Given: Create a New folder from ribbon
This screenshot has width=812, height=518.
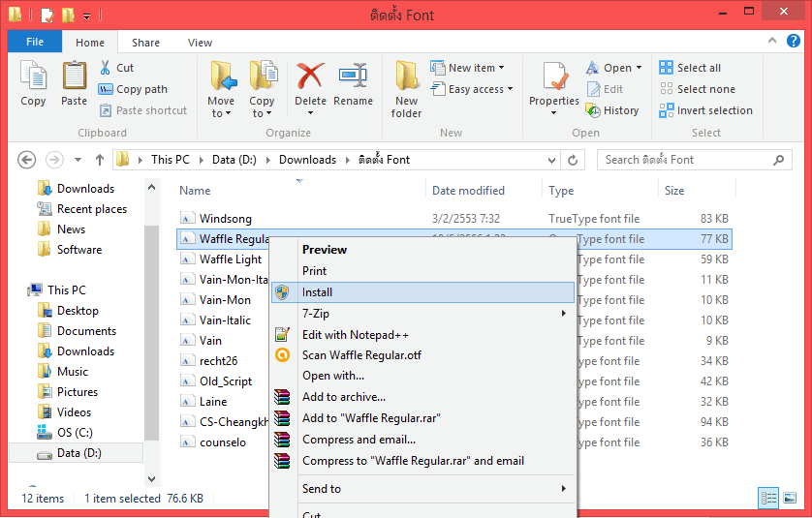Looking at the screenshot, I should [x=406, y=89].
